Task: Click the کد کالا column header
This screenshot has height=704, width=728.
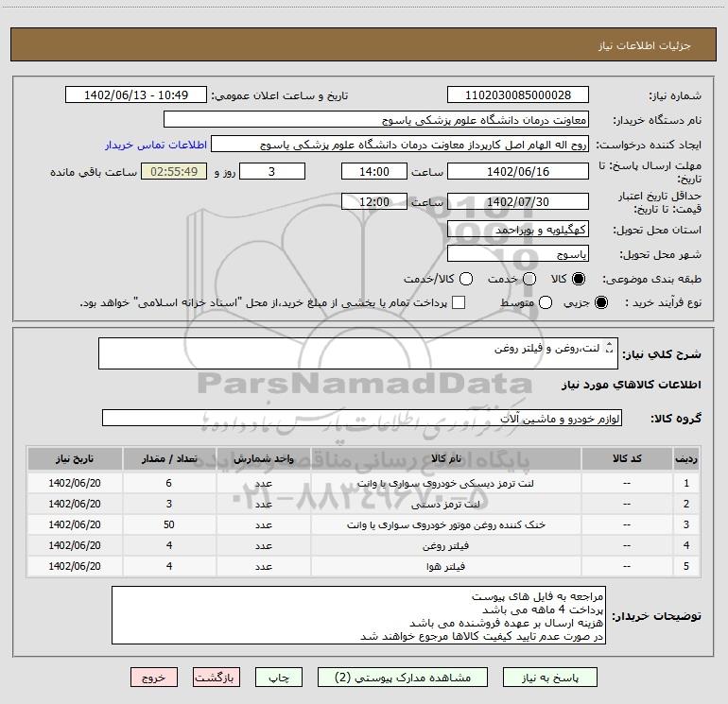Action: [x=627, y=458]
